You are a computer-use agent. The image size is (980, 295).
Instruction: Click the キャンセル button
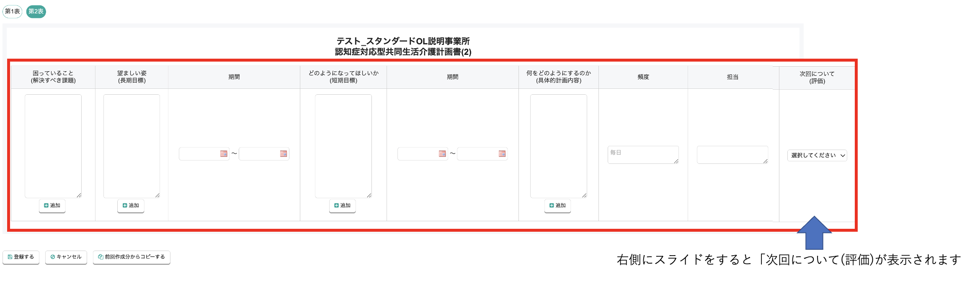[66, 257]
